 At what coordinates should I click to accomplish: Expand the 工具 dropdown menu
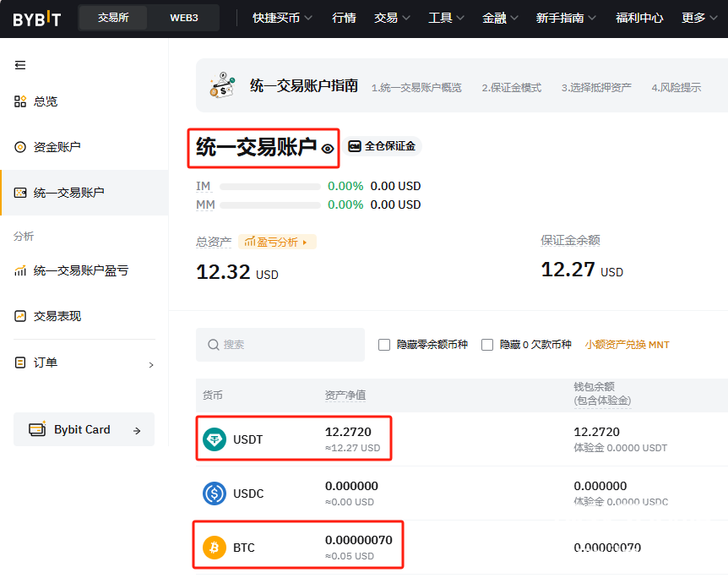(446, 18)
